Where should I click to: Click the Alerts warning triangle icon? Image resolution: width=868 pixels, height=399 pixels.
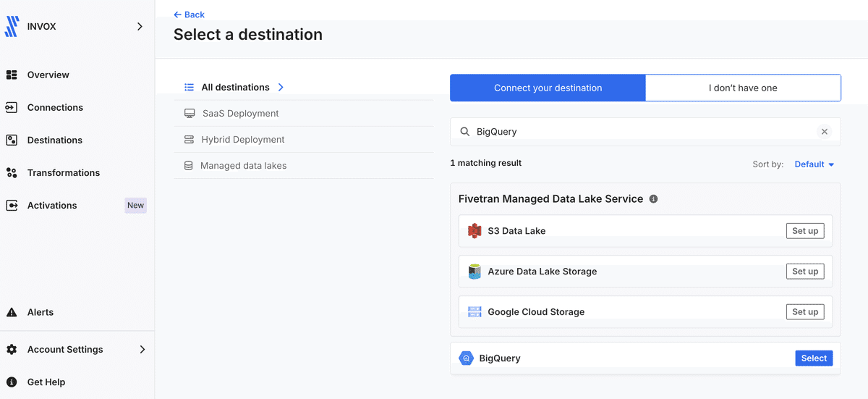click(12, 312)
